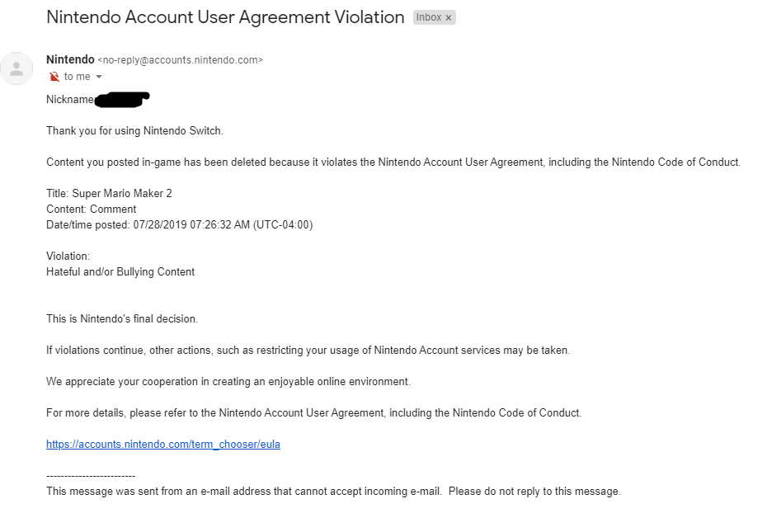Click the 'Nickname' line text
Viewport: 767px width, 532px height.
click(70, 99)
